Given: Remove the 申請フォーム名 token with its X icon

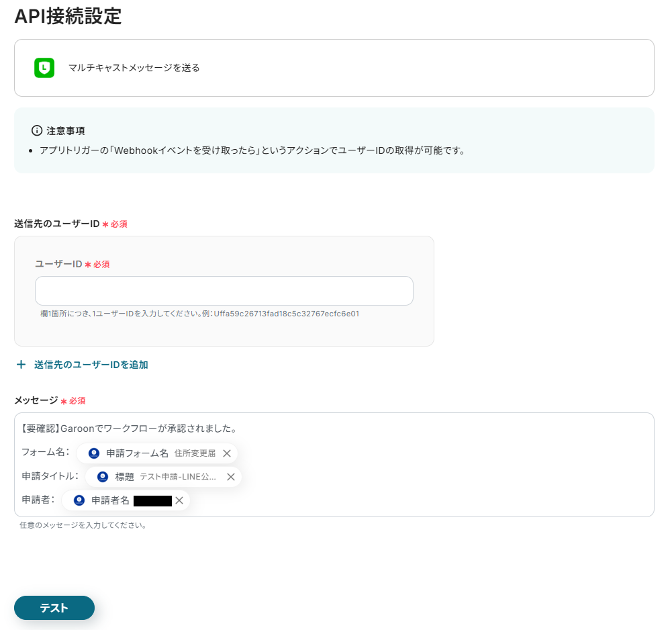Looking at the screenshot, I should [227, 453].
